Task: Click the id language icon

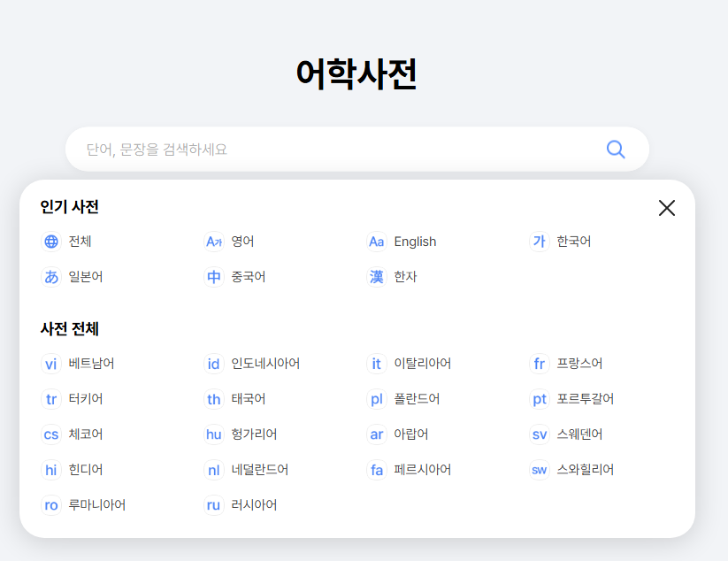Action: pos(214,364)
